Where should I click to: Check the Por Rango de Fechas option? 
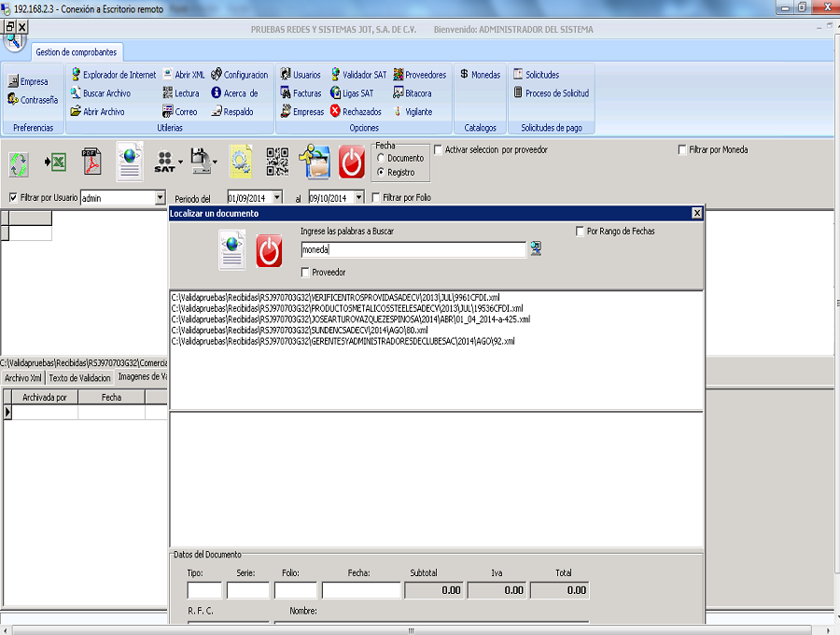point(581,232)
